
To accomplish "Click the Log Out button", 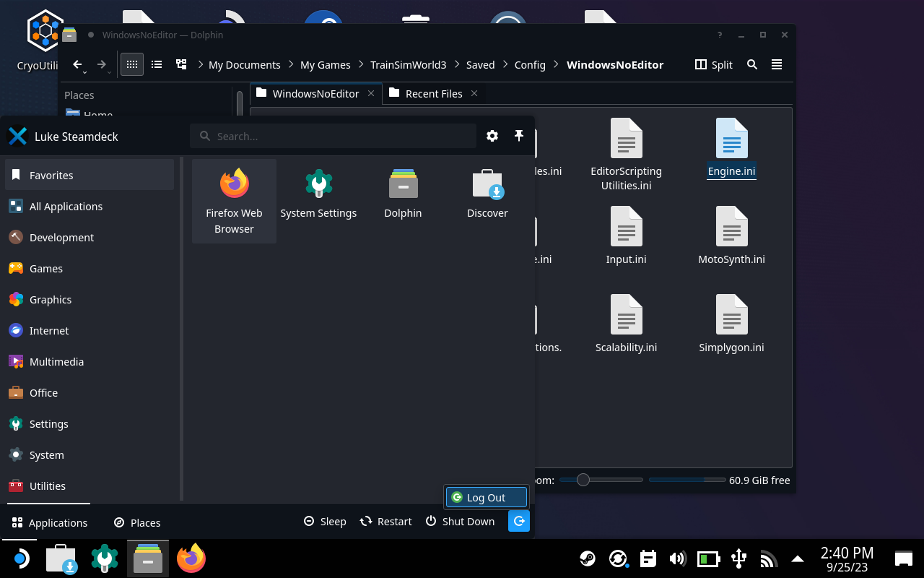I will coord(486,497).
